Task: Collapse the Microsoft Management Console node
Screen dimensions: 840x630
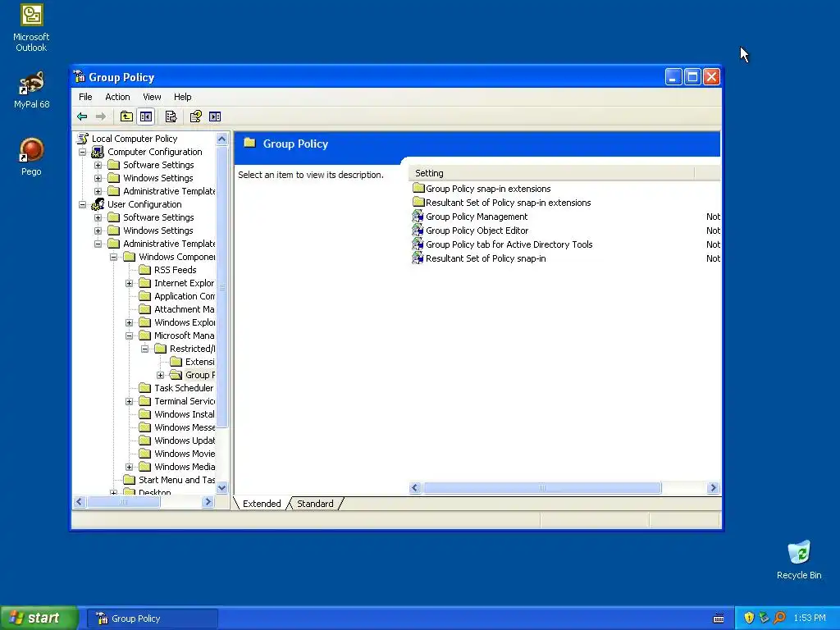Action: click(129, 336)
